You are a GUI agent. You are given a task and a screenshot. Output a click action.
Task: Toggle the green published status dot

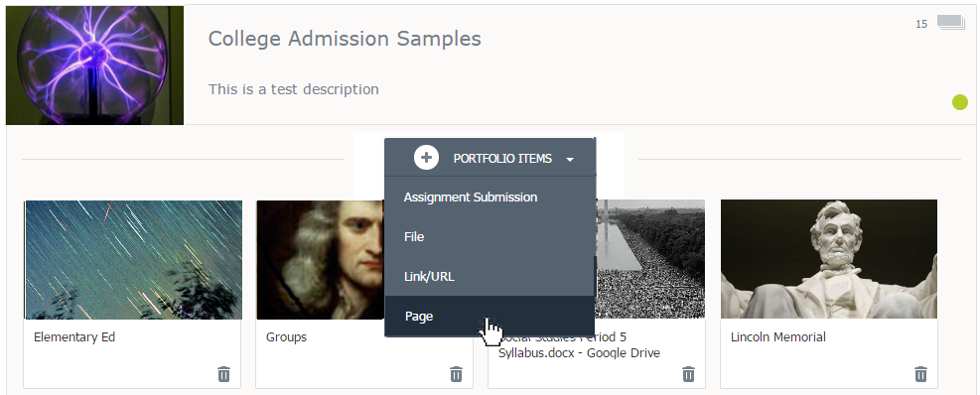960,102
